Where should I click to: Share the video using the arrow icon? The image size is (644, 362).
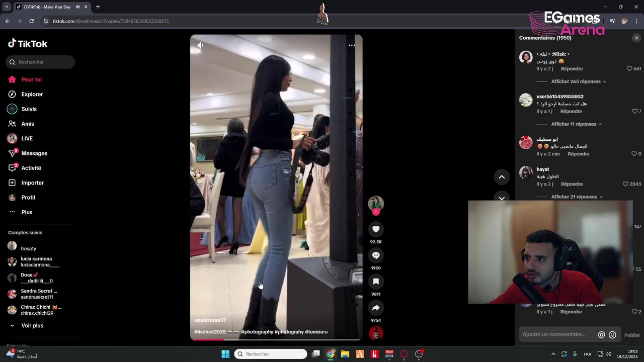376,308
